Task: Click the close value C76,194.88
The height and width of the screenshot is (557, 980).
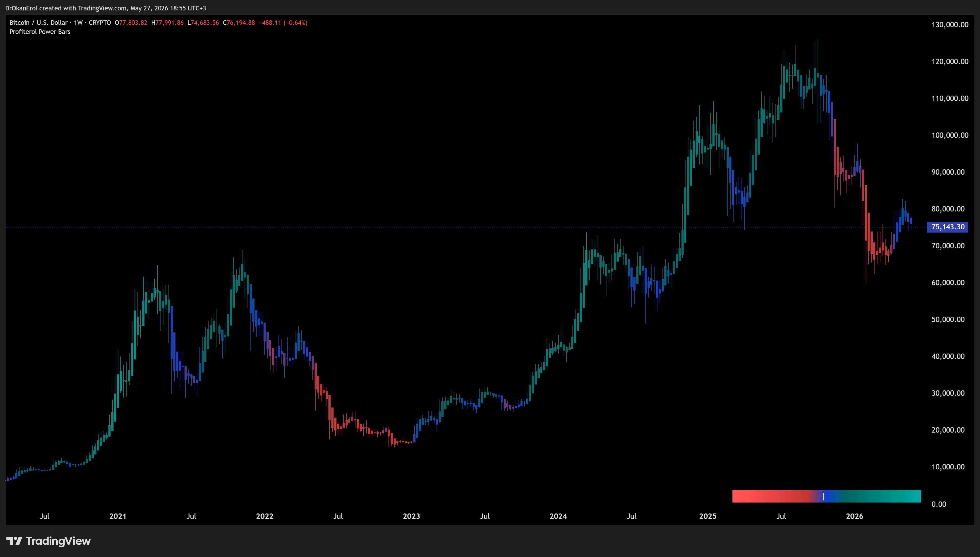Action: (239, 23)
